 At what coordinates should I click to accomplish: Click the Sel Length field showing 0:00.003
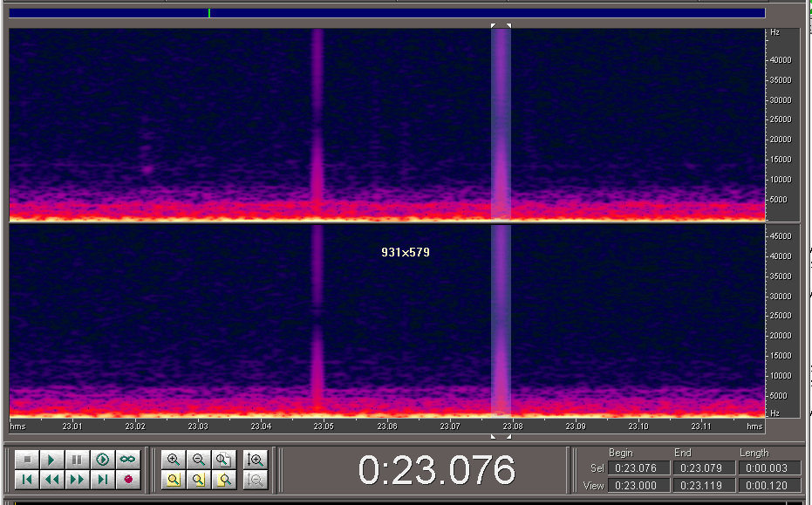[769, 468]
